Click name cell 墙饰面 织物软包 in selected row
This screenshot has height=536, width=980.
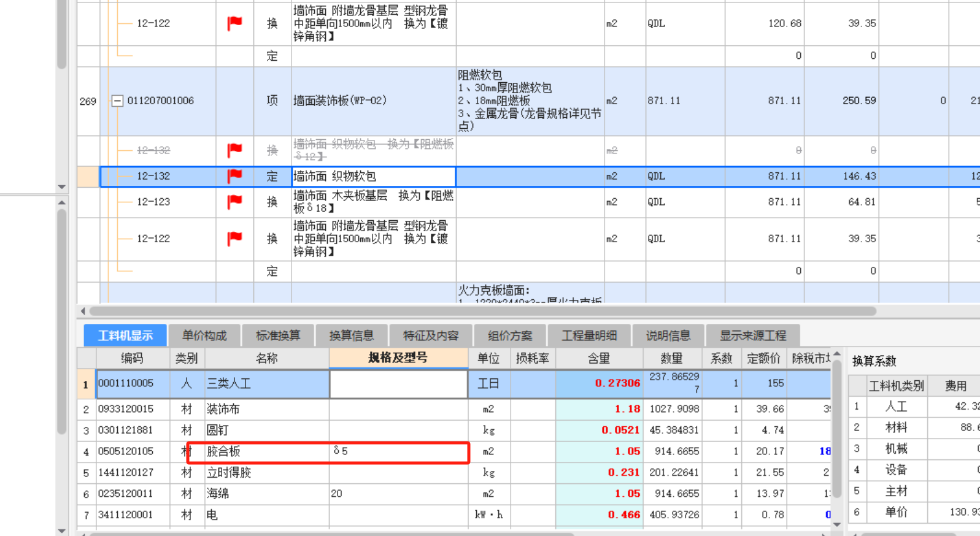click(373, 177)
